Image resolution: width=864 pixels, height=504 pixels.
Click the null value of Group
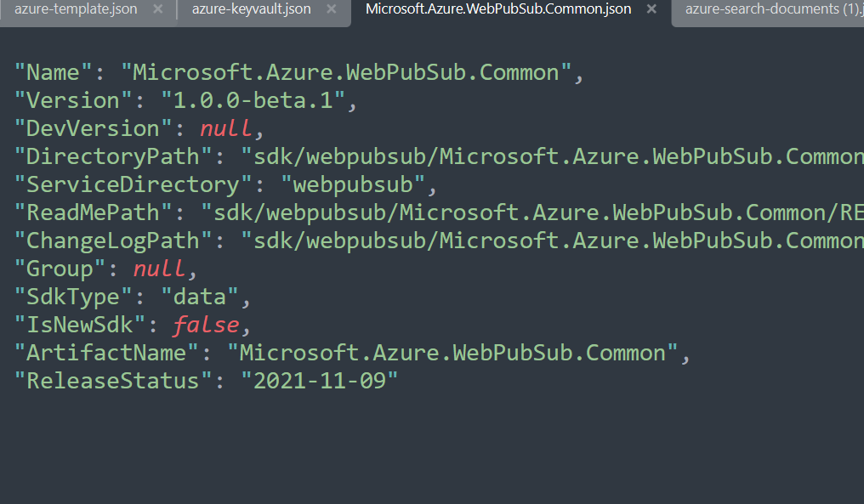[x=159, y=269]
